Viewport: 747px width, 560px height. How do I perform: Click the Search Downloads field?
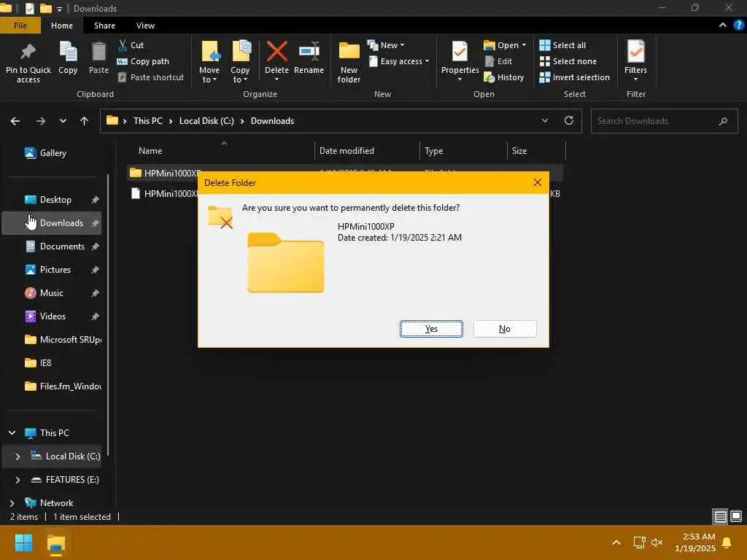click(x=664, y=121)
